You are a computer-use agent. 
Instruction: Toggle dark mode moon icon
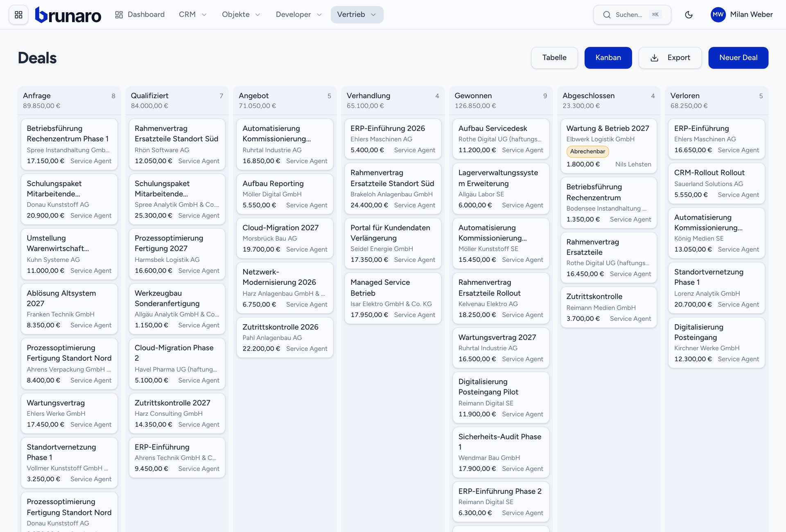click(689, 15)
